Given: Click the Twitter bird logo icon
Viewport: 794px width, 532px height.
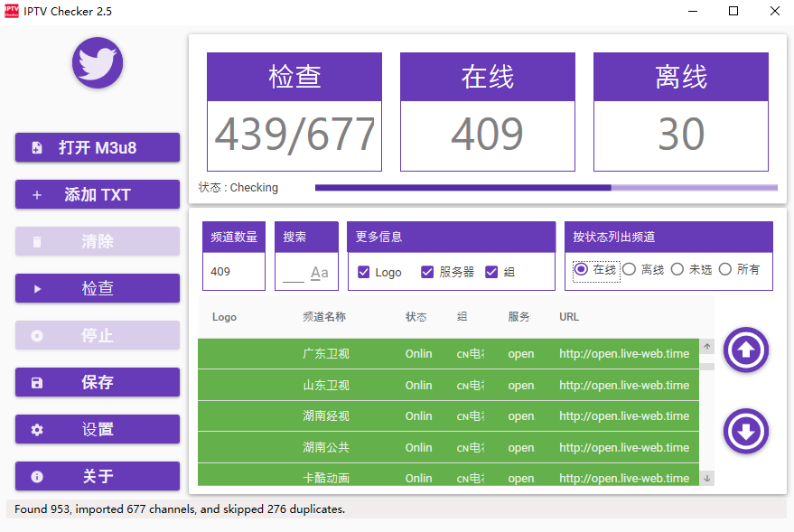Looking at the screenshot, I should [98, 62].
